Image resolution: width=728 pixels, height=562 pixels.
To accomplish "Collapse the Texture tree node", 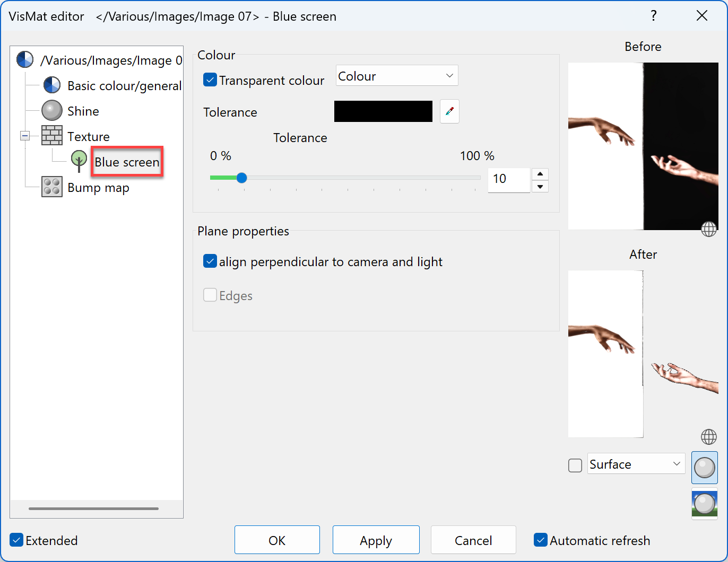I will coord(25,136).
